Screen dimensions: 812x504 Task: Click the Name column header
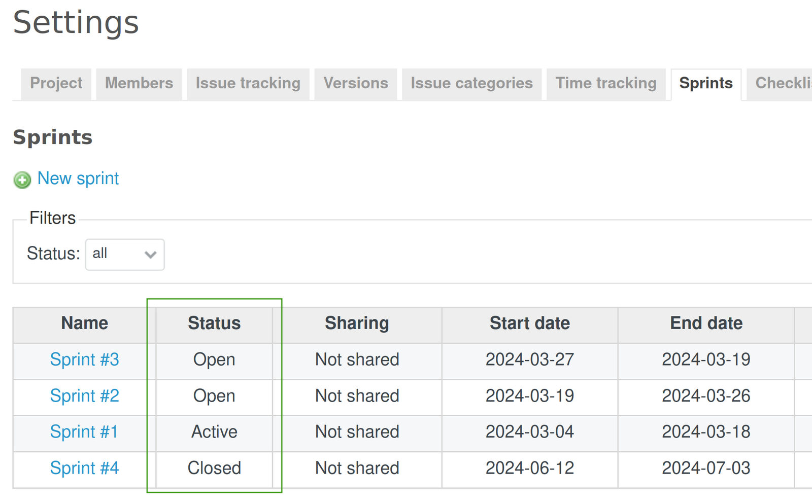84,323
